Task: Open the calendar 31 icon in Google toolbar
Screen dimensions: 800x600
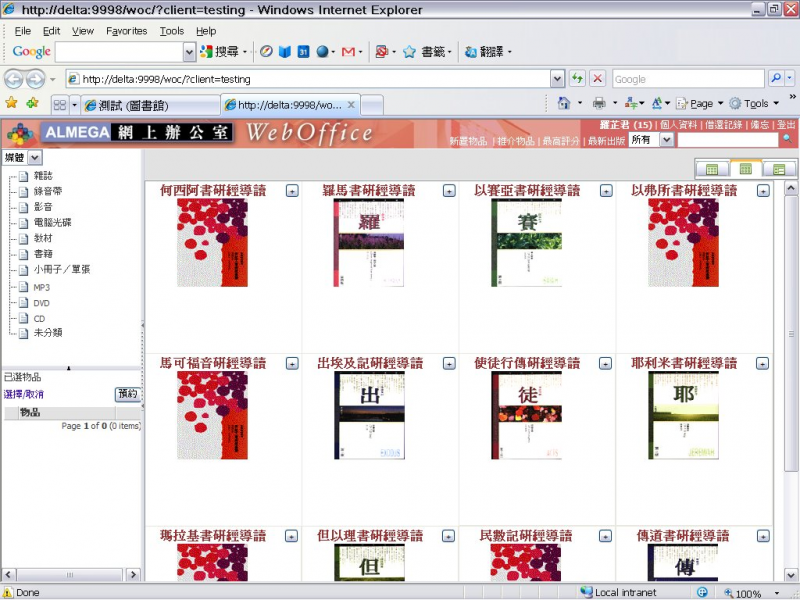Action: tap(304, 52)
